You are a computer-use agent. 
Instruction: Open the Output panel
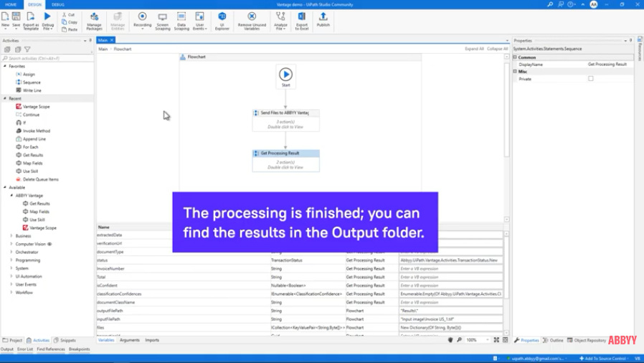[x=7, y=349]
